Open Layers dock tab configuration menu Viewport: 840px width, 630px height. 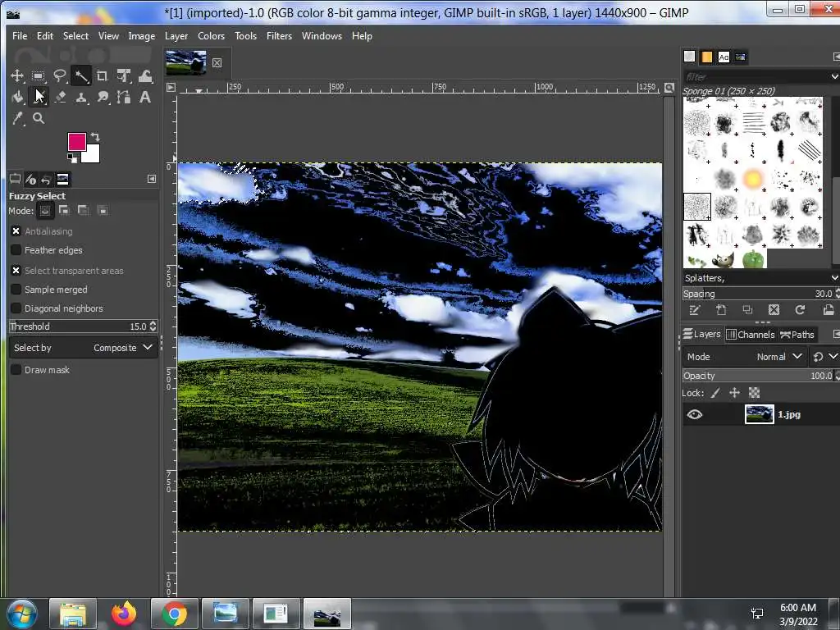[836, 335]
